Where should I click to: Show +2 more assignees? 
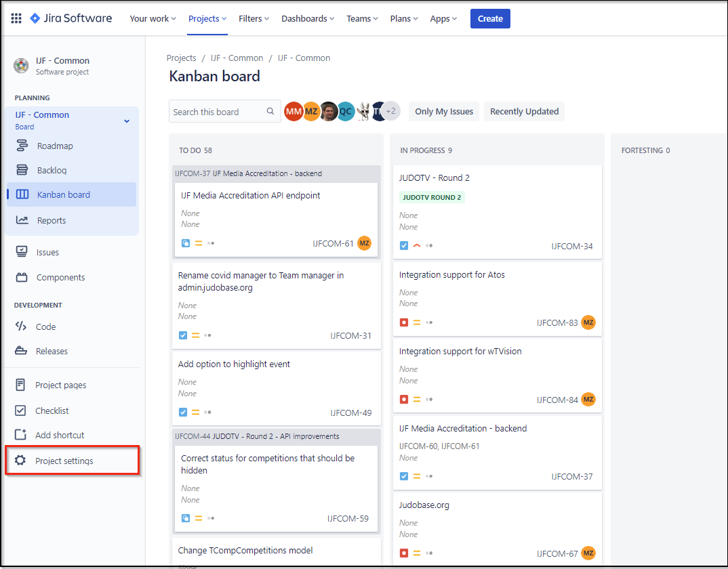click(391, 111)
